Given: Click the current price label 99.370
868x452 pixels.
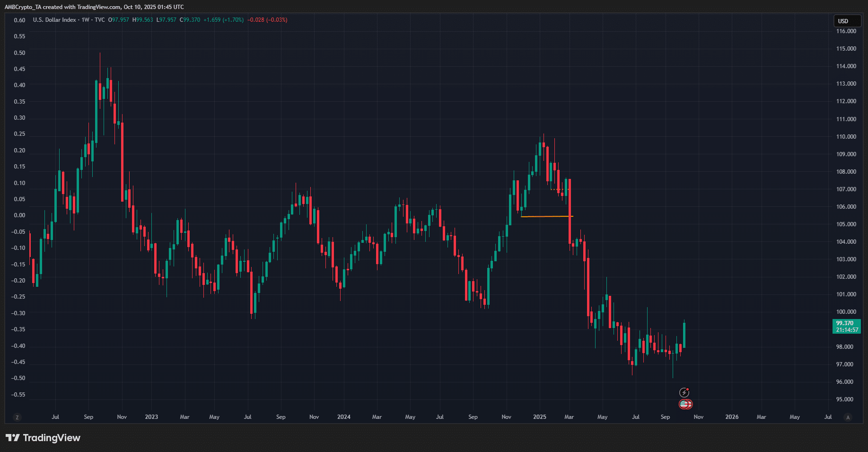Looking at the screenshot, I should (x=846, y=323).
